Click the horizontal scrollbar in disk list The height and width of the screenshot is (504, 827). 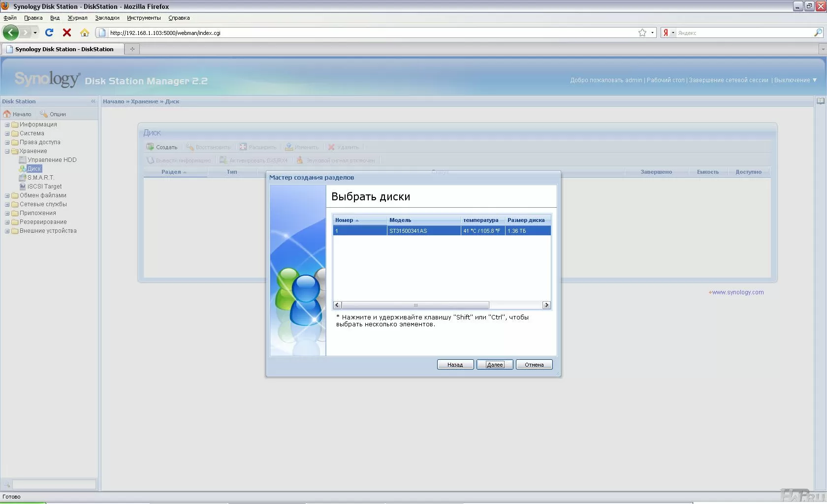point(415,305)
